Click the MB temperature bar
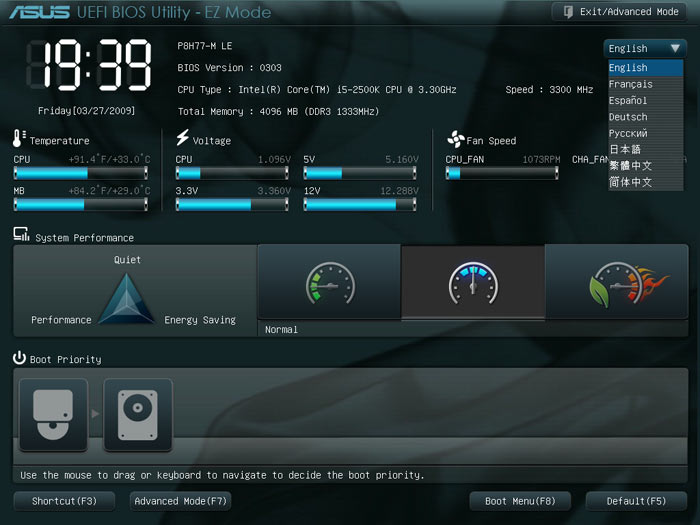700x525 pixels. pos(81,204)
